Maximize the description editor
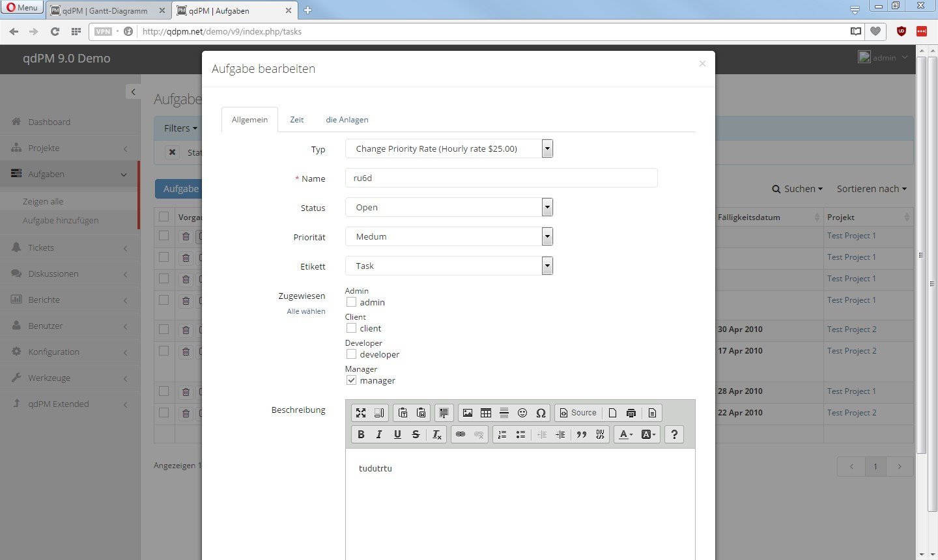This screenshot has height=560, width=938. [361, 413]
